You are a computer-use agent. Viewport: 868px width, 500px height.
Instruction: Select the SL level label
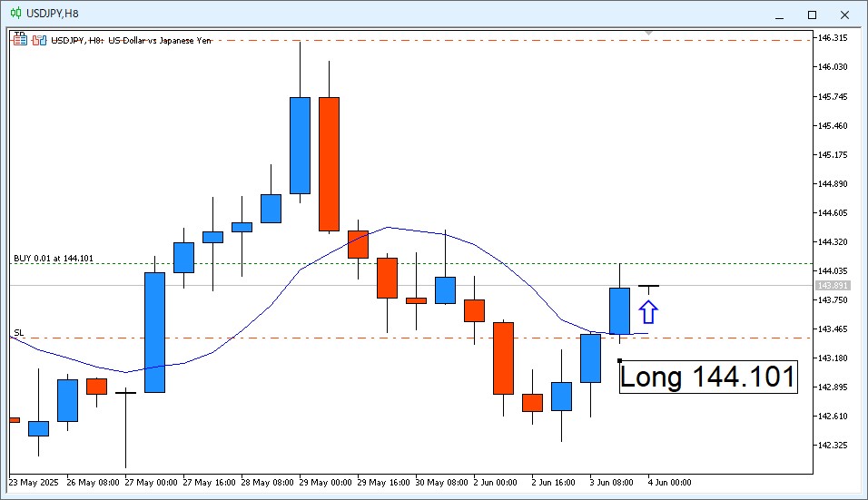point(19,332)
